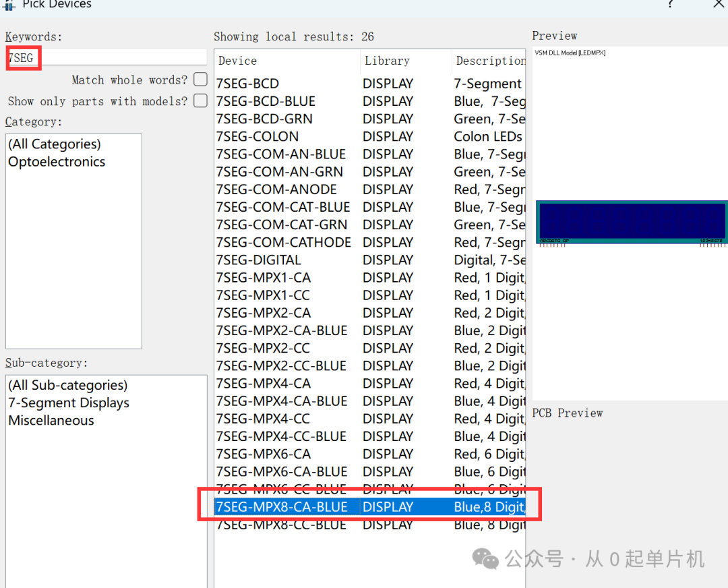The image size is (728, 588).
Task: Toggle Show only parts with models checkbox
Action: click(201, 100)
